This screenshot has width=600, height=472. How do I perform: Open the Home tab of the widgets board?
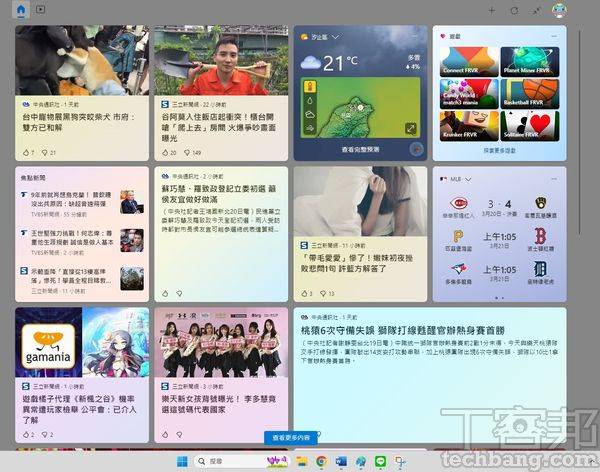coord(21,10)
